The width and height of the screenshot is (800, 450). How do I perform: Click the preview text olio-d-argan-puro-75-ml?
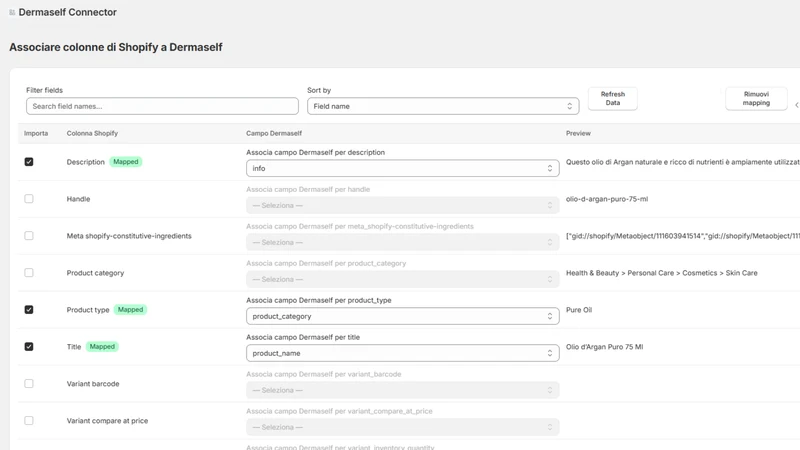[x=607, y=199]
